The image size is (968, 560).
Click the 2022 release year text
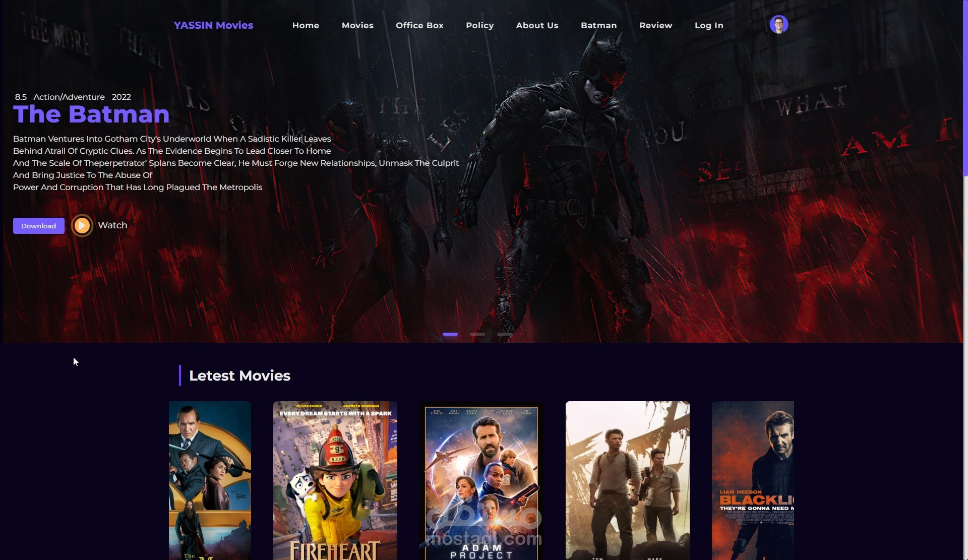121,97
